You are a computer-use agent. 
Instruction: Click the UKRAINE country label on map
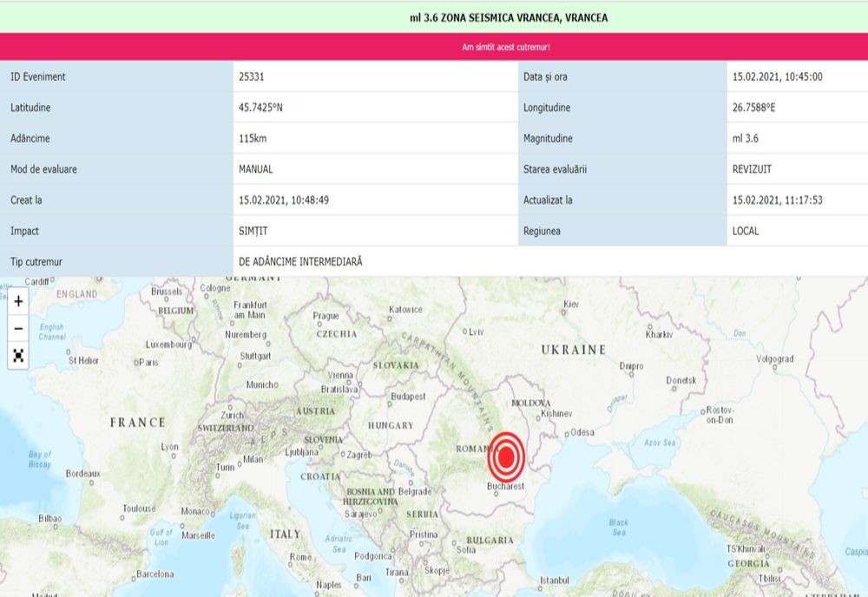coord(573,350)
